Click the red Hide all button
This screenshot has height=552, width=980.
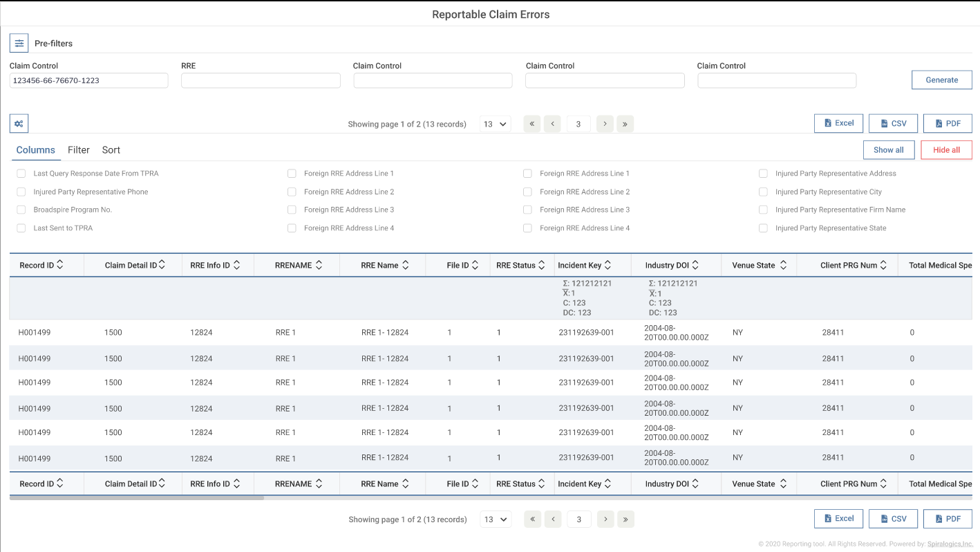coord(946,150)
